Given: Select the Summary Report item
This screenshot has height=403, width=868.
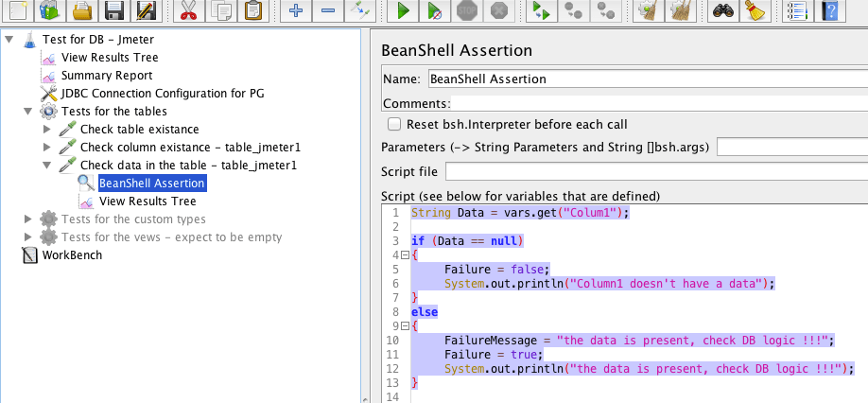Looking at the screenshot, I should pos(107,76).
